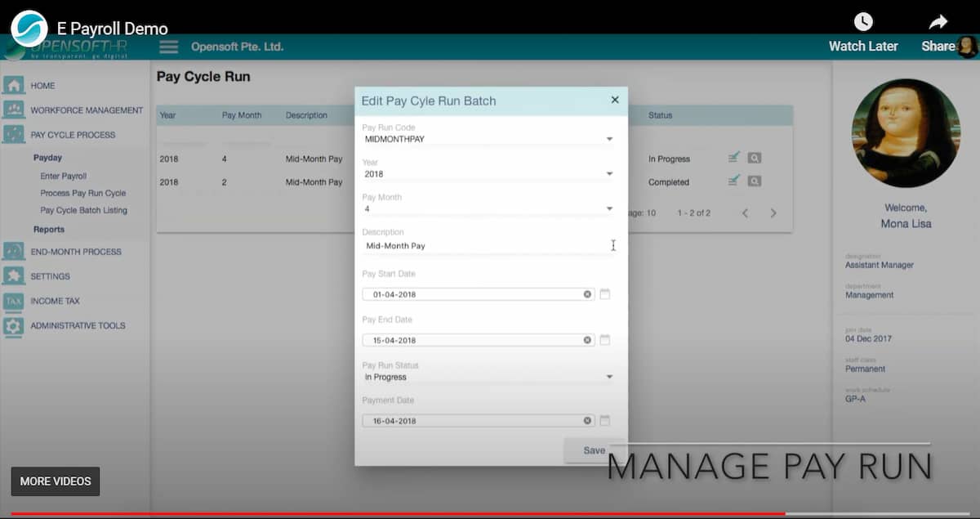
Task: Select the HOME icon in the sidebar
Action: click(13, 85)
